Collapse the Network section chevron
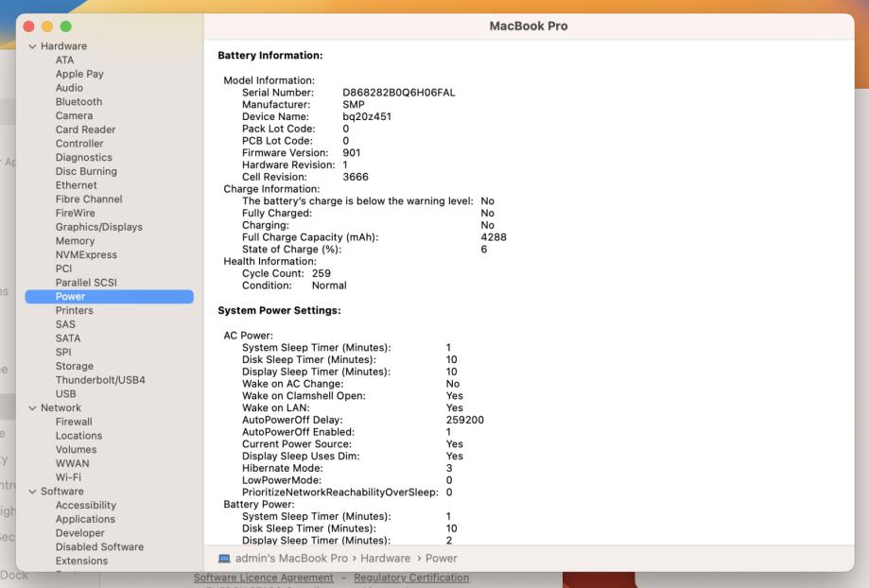The image size is (869, 588). pyautogui.click(x=32, y=407)
